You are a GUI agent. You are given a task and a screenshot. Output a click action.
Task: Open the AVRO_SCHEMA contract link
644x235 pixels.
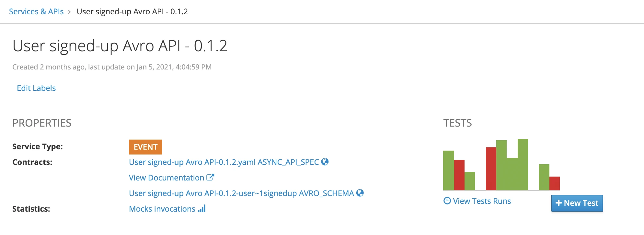[241, 193]
